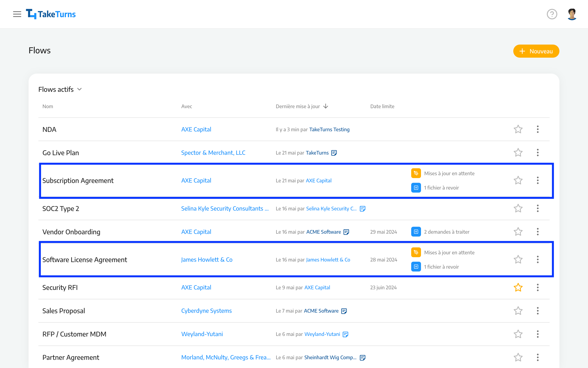588x368 pixels.
Task: Click Morland, McNulty, Greegs party name
Action: coord(226,357)
